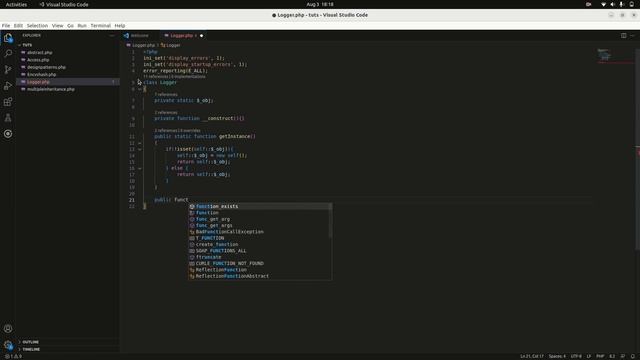Open the View menu
The height and width of the screenshot is (360, 640).
click(58, 25)
